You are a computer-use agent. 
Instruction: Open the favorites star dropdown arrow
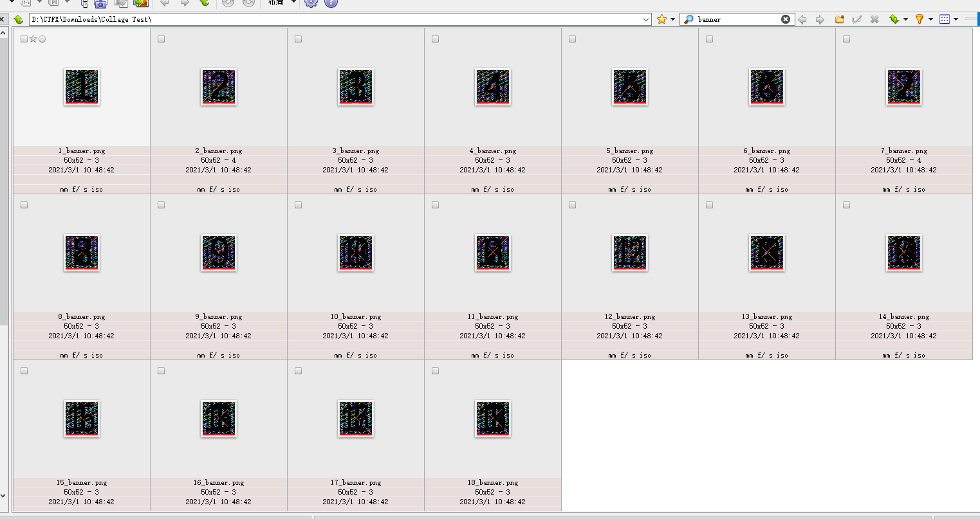(672, 19)
